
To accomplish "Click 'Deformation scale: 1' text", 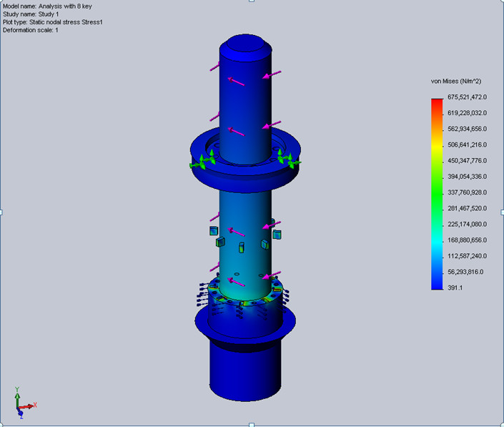I will [x=31, y=30].
